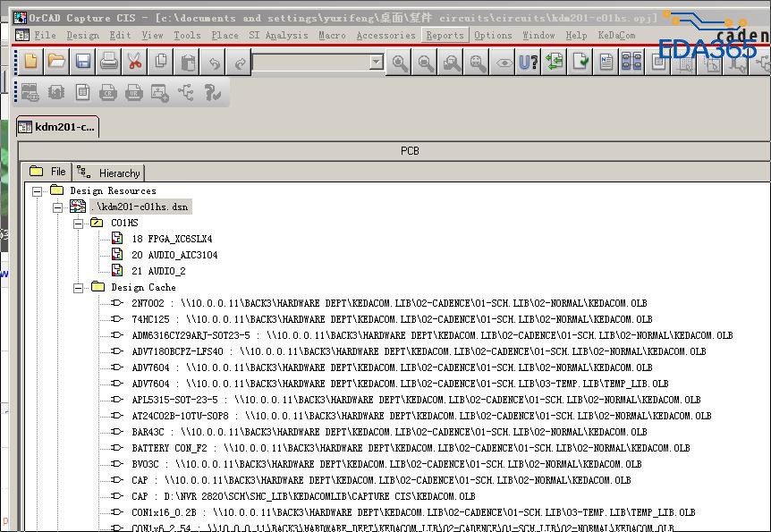
Task: Open the KeDaCom menu
Action: point(616,36)
